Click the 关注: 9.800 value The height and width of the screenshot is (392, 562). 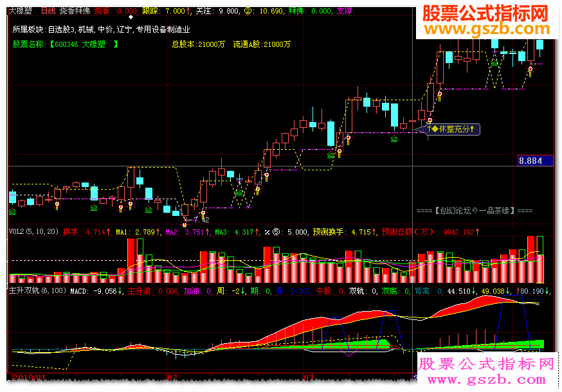coord(217,11)
